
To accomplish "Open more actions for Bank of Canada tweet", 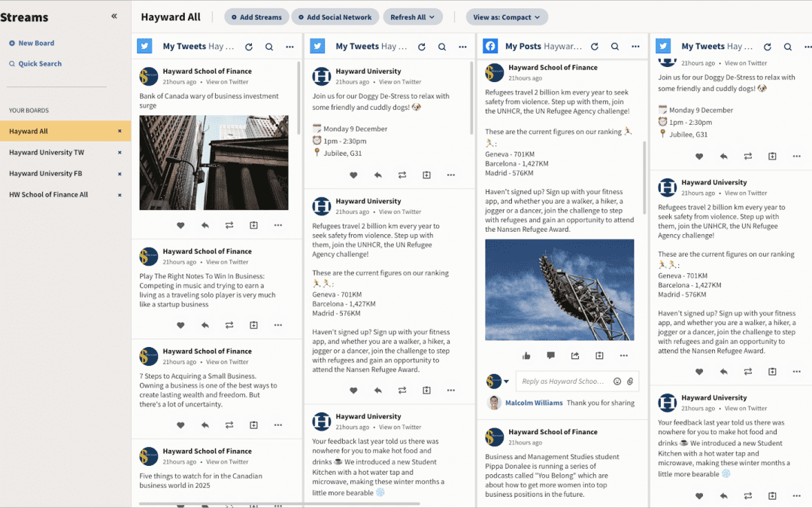I will [x=278, y=225].
